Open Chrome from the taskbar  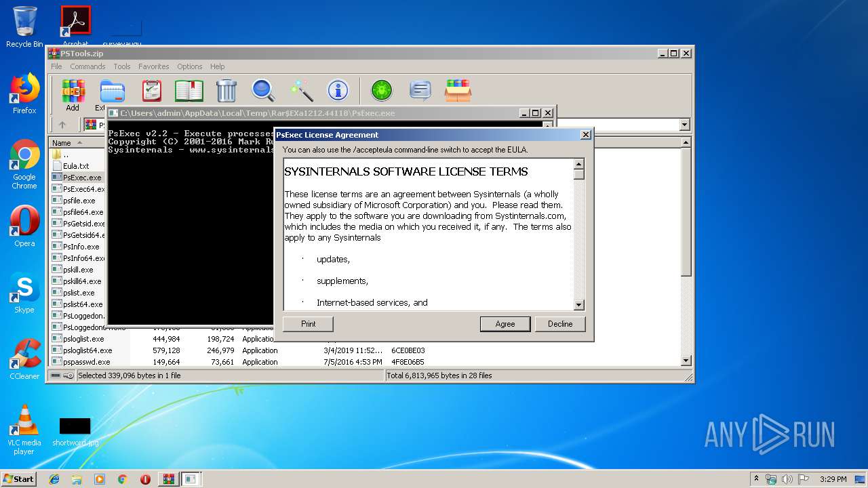123,479
